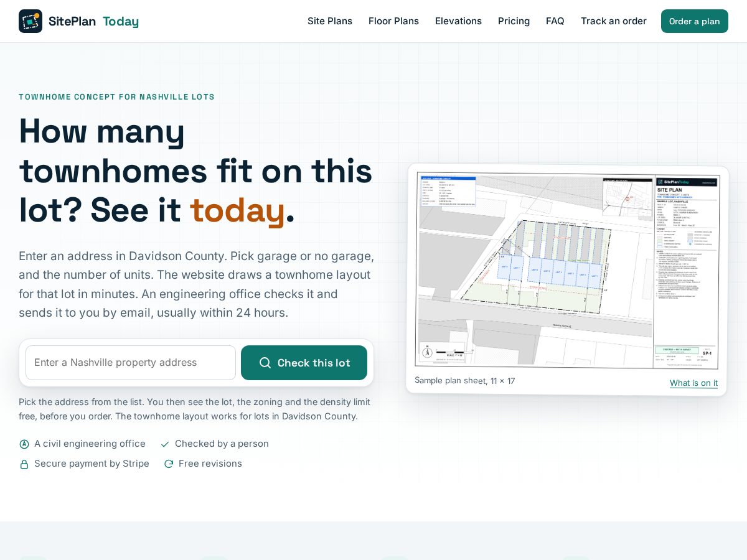Click the refresh icon by Free revisions
Viewport: 747px width, 560px height.
pos(169,464)
